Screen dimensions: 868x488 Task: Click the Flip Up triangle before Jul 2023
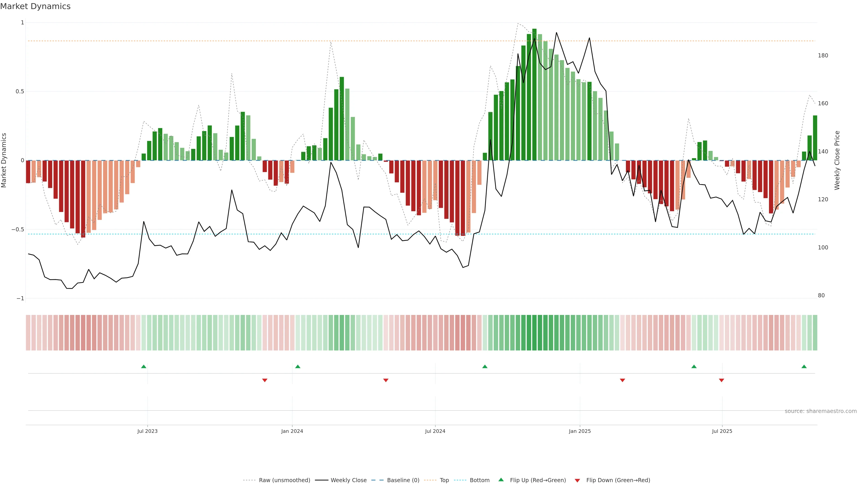click(x=144, y=366)
